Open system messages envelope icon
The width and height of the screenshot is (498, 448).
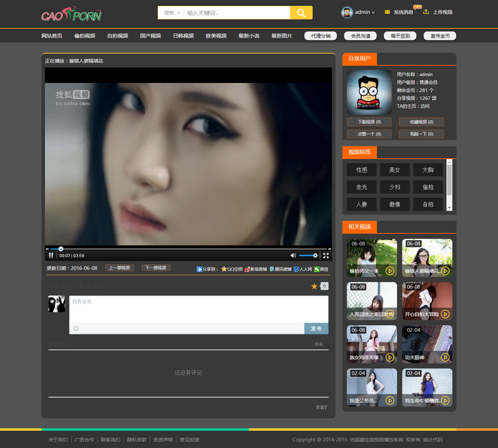(387, 12)
